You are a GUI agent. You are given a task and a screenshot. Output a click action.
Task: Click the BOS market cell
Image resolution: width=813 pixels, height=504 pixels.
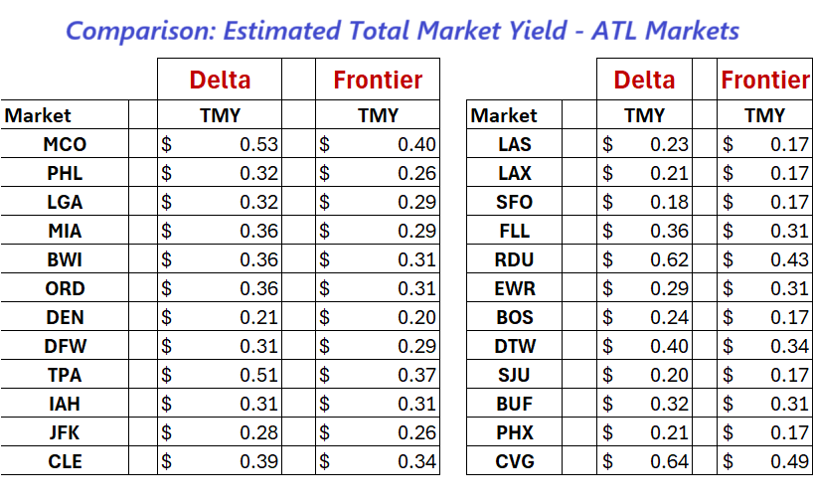[x=514, y=318]
